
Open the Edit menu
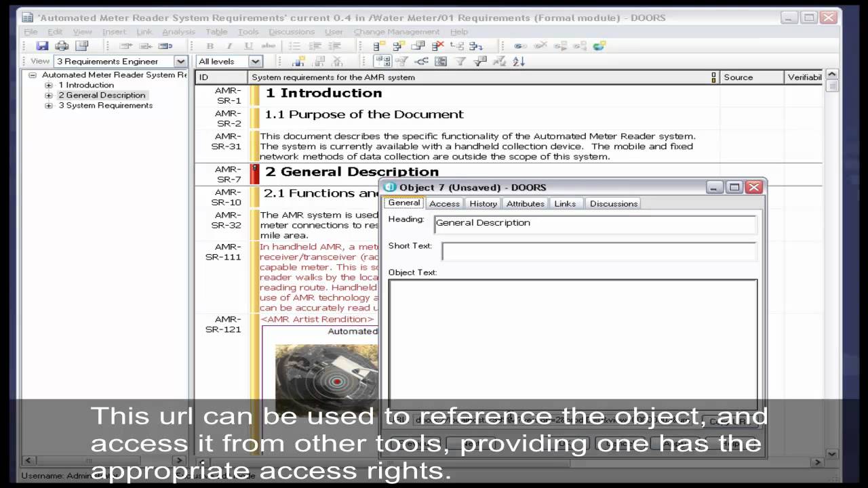tap(55, 32)
